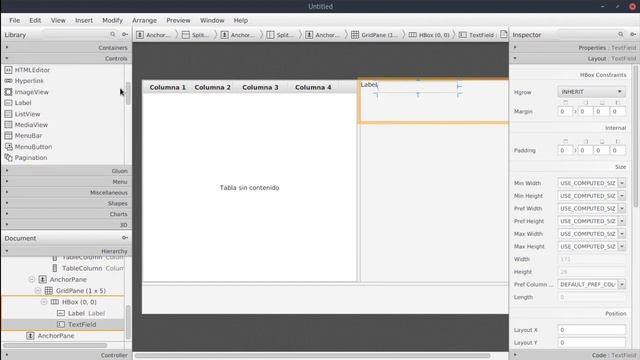Viewport: 640px width, 360px height.
Task: Open the Code : TextField section
Action: click(574, 355)
